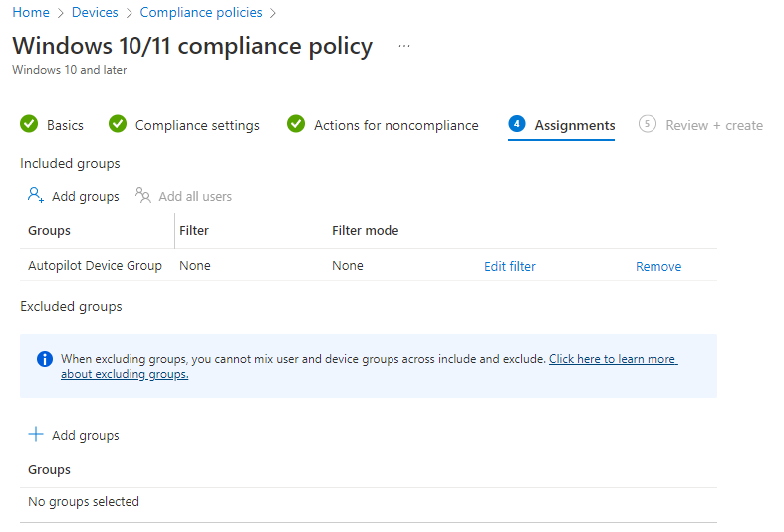
Task: Click the Add all users people icon
Action: click(143, 195)
